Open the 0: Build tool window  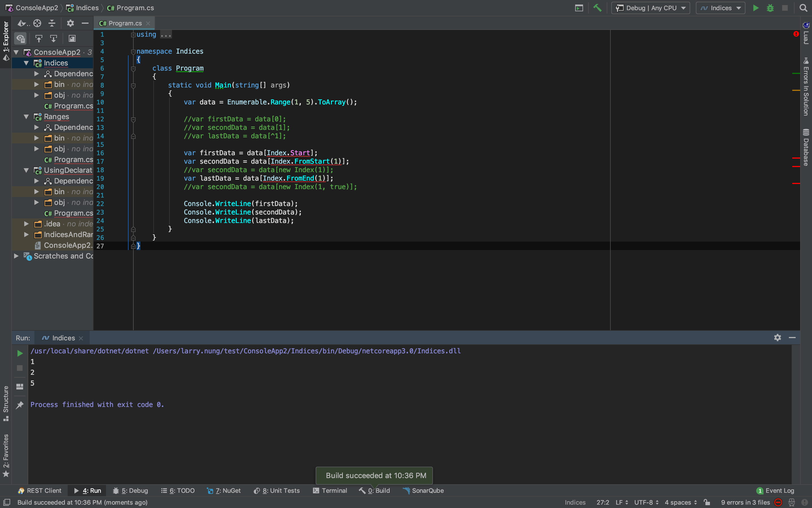click(374, 491)
